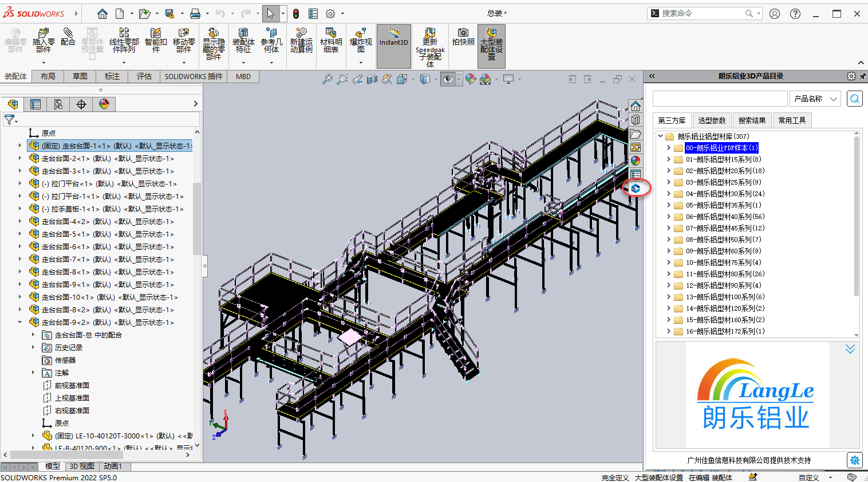Open the LangLe 3D catalog task pane icon
868x482 pixels.
[636, 188]
